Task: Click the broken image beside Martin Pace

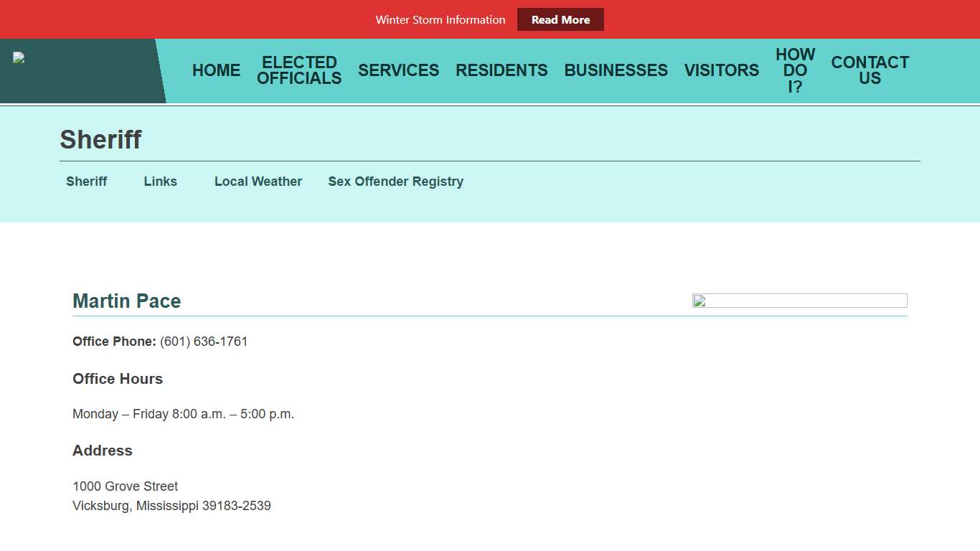Action: (799, 301)
